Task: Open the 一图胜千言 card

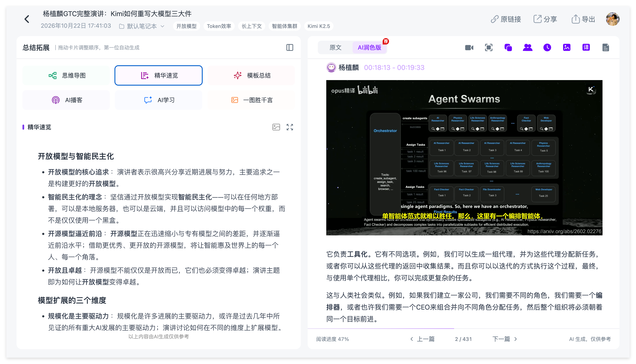Action: pos(251,100)
